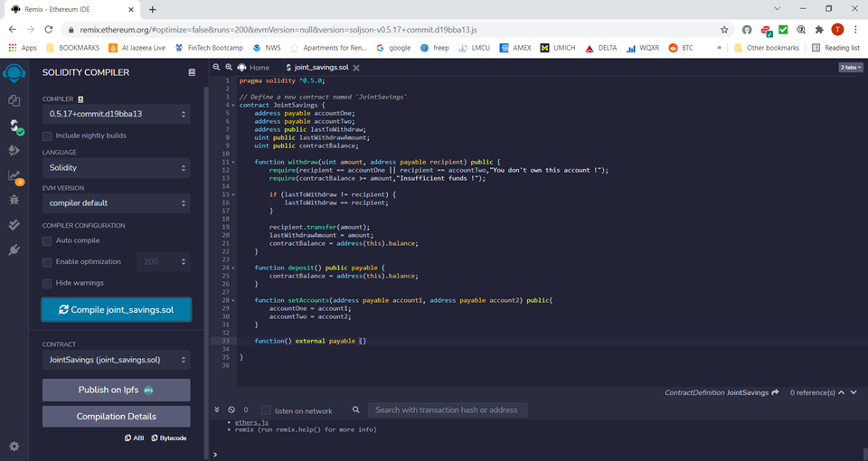The image size is (868, 461).
Task: Open the 2 tabs dropdown
Action: click(851, 67)
